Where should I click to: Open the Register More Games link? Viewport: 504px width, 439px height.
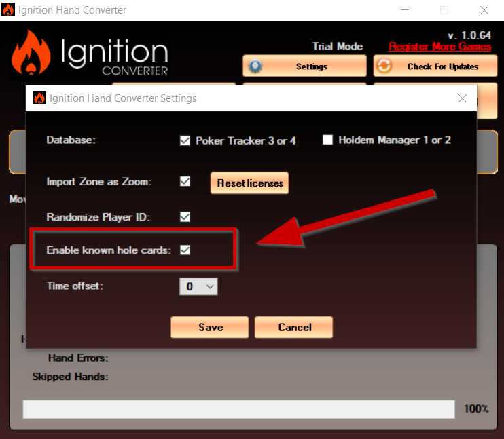point(439,47)
